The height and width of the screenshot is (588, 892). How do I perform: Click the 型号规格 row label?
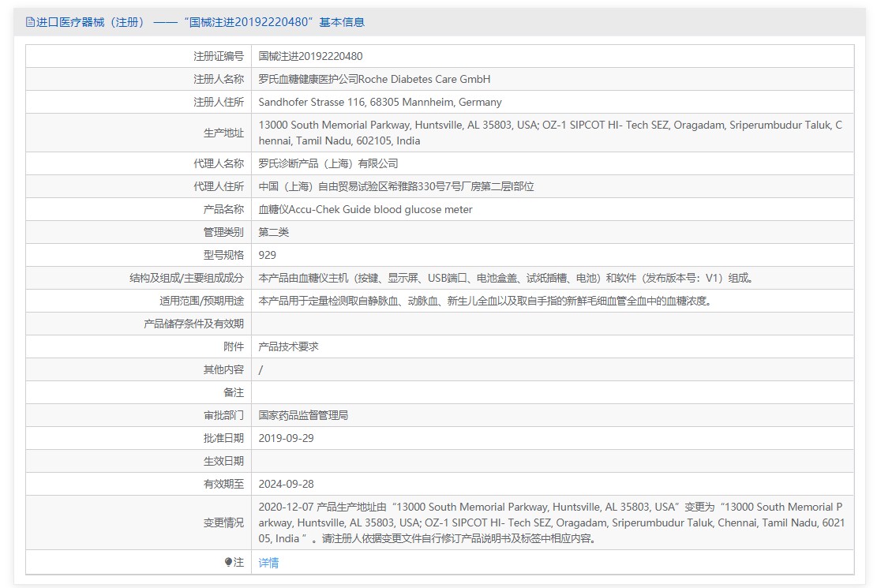point(223,255)
